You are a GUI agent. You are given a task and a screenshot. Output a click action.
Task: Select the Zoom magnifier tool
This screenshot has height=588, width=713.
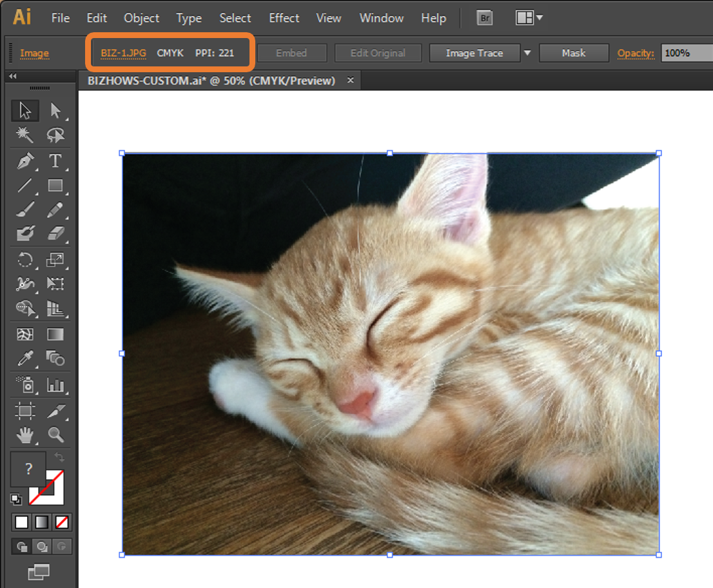coord(55,435)
